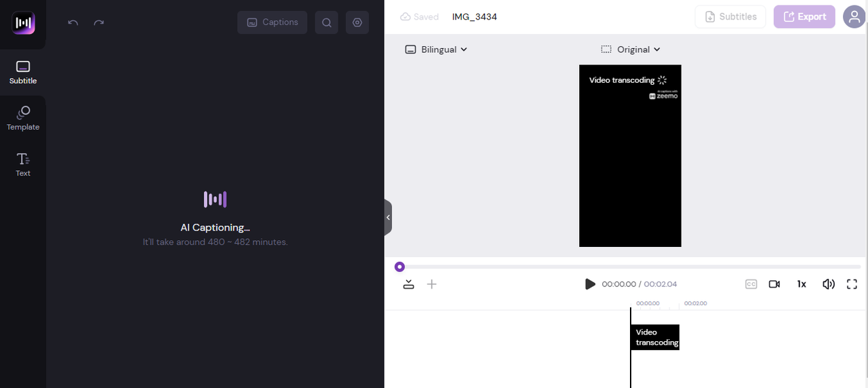This screenshot has width=868, height=388.
Task: Click the volume speaker icon
Action: [828, 284]
